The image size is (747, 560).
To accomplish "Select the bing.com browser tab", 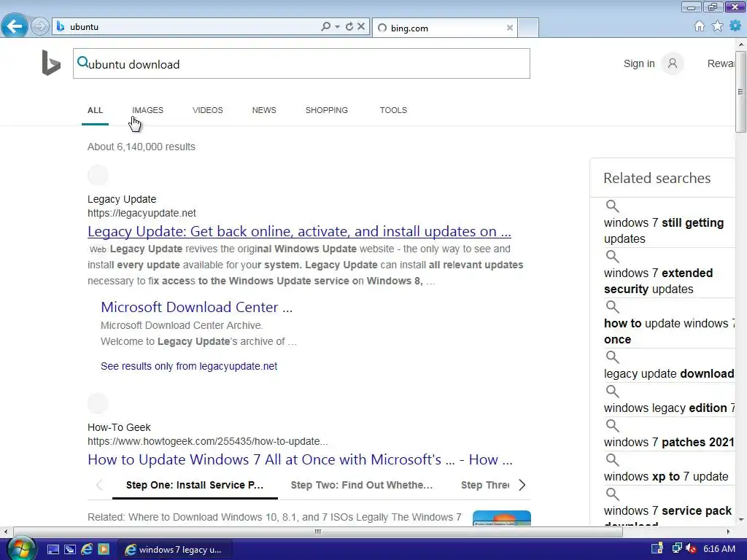I will pyautogui.click(x=444, y=28).
